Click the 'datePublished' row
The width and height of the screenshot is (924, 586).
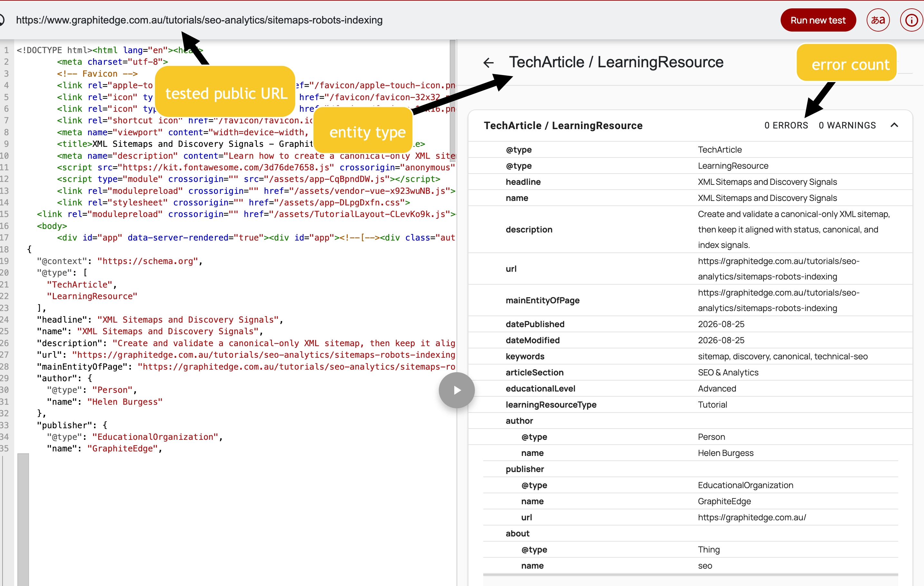pyautogui.click(x=690, y=324)
